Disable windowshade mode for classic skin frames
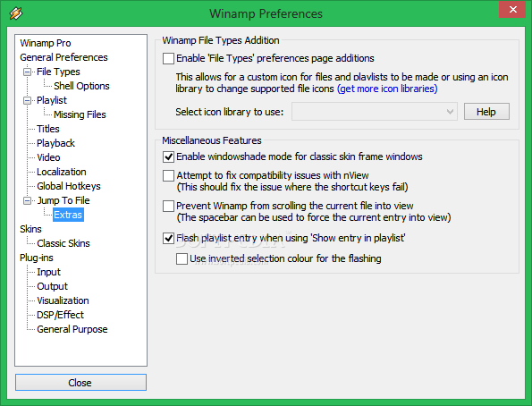532x406 pixels. tap(168, 156)
